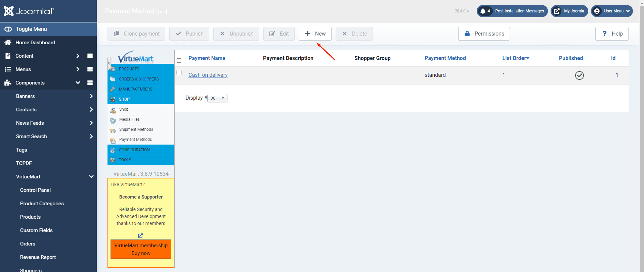Click the Unpublish toolbar button
The height and width of the screenshot is (272, 644).
coord(236,34)
